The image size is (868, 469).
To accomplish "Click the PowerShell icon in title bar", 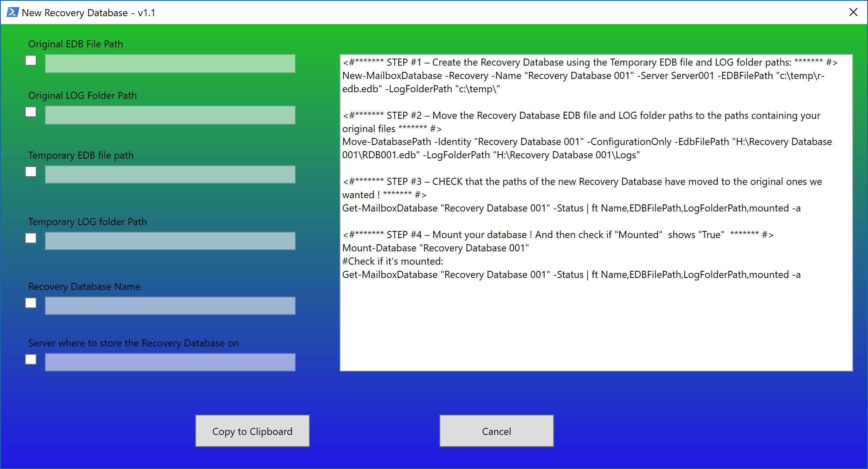I will [12, 12].
